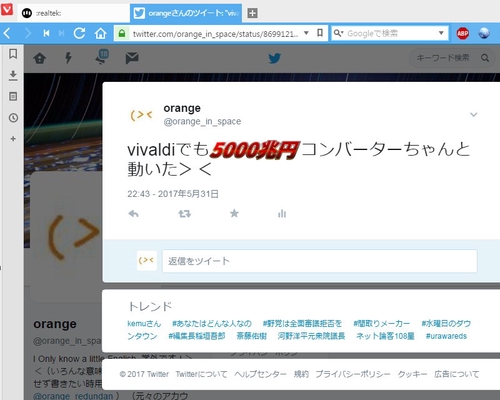This screenshot has width=500, height=400.
Task: Switch to the realtek tab
Action: click(73, 13)
